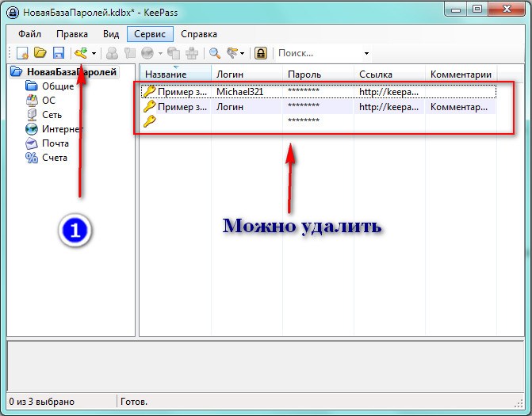The height and width of the screenshot is (416, 532).
Task: Select the Интернет group
Action: point(63,129)
